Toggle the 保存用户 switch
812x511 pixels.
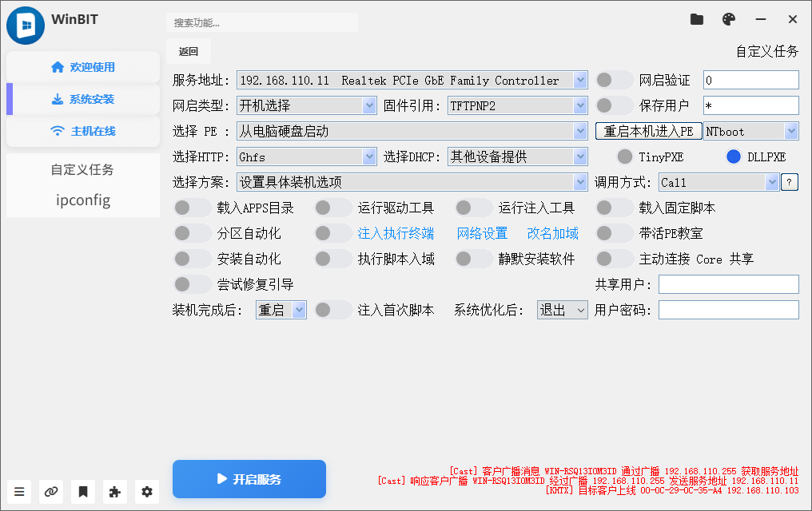[x=614, y=105]
